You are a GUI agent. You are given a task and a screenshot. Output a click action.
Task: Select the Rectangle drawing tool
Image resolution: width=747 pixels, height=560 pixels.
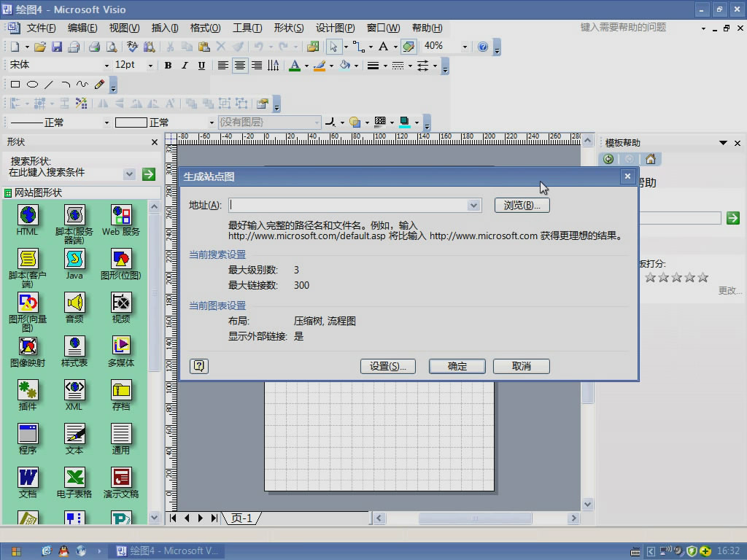point(15,85)
